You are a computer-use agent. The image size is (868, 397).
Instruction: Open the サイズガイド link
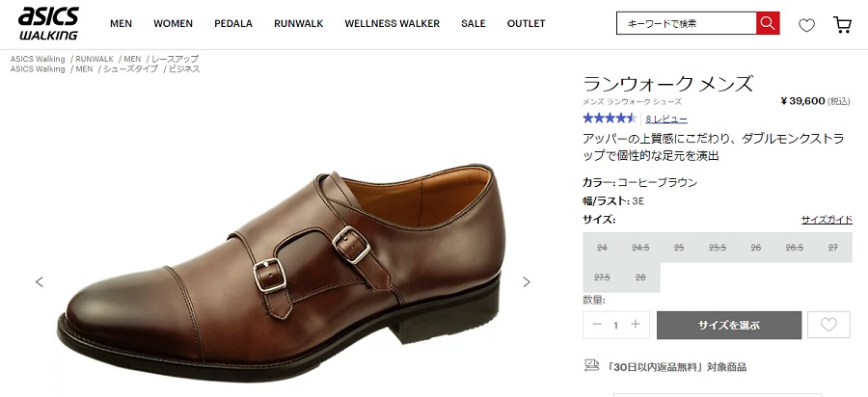point(827,220)
